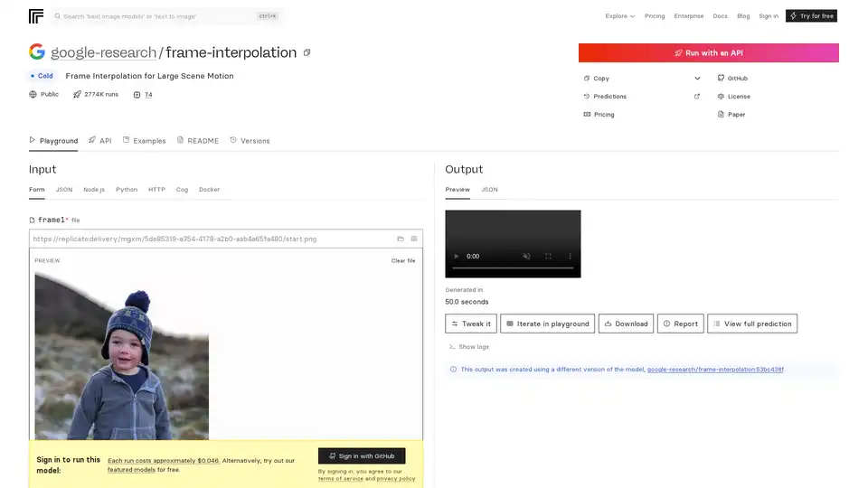The height and width of the screenshot is (488, 868).
Task: Expand the Copy dropdown chevron
Action: click(x=696, y=79)
